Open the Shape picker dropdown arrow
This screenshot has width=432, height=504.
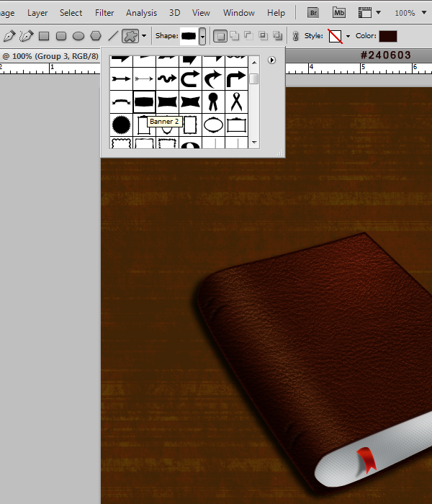[x=202, y=36]
